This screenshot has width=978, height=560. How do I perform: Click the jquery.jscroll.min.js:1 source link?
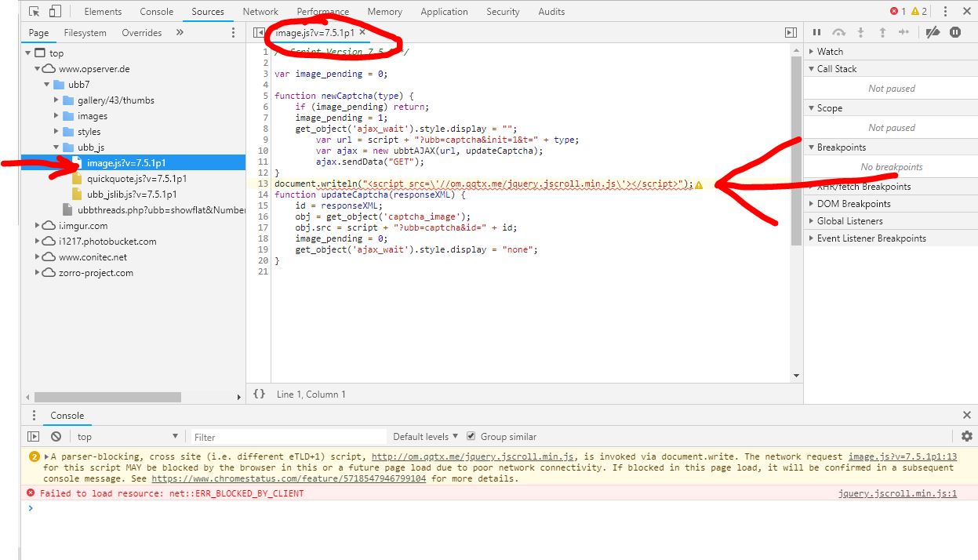(898, 493)
